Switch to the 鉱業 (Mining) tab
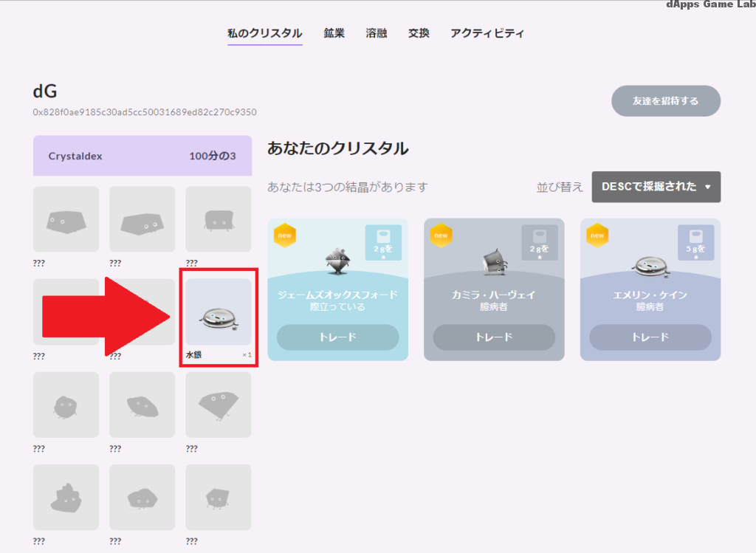Viewport: 756px width, 553px height. coord(334,32)
